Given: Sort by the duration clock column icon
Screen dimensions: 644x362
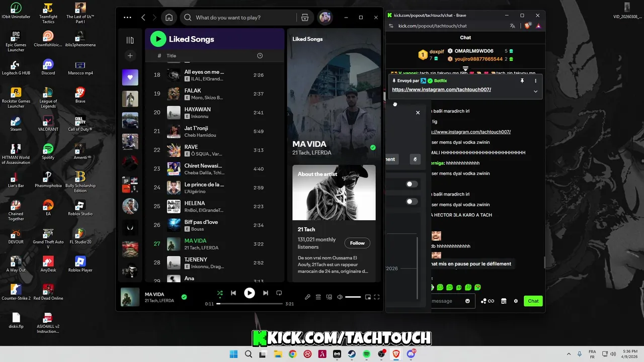Looking at the screenshot, I should pyautogui.click(x=260, y=56).
